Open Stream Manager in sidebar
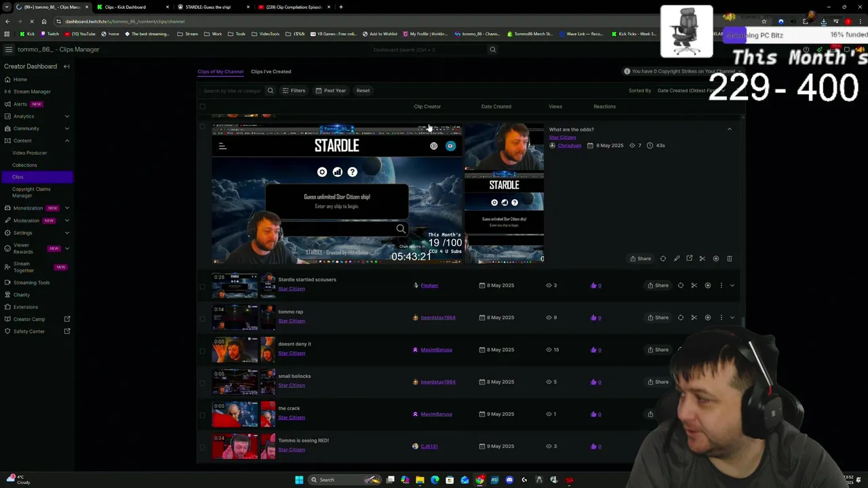The width and height of the screenshot is (868, 488). tap(32, 91)
